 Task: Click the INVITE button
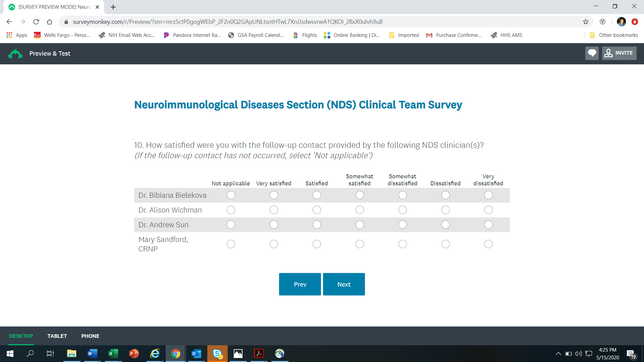click(619, 53)
